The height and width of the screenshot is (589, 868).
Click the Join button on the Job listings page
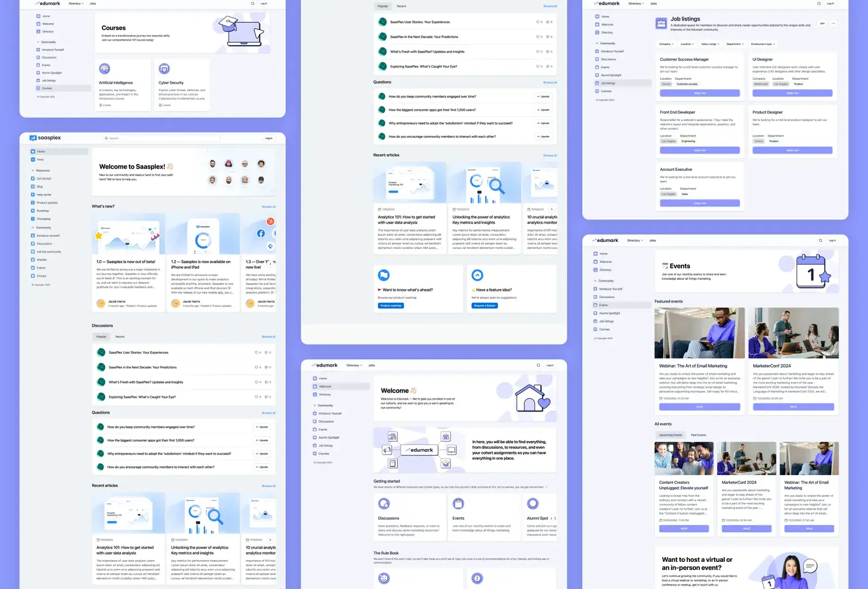point(822,23)
